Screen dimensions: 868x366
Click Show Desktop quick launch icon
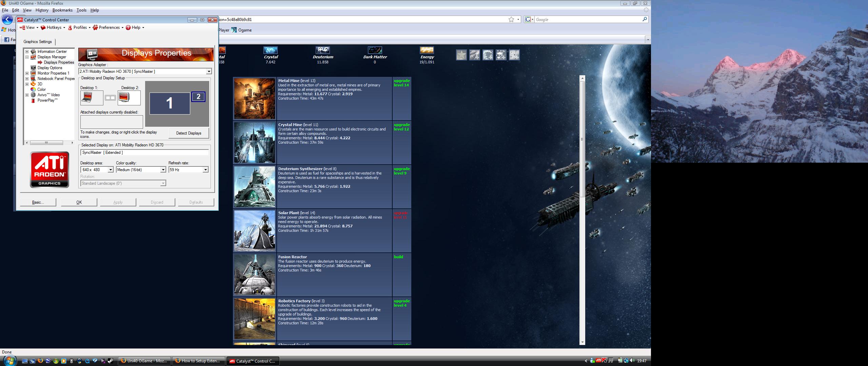[25, 361]
